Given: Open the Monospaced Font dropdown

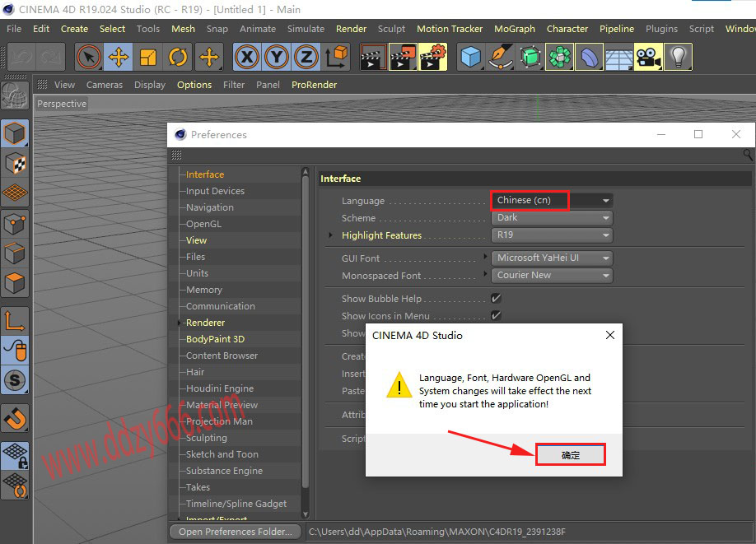Looking at the screenshot, I should click(x=552, y=276).
